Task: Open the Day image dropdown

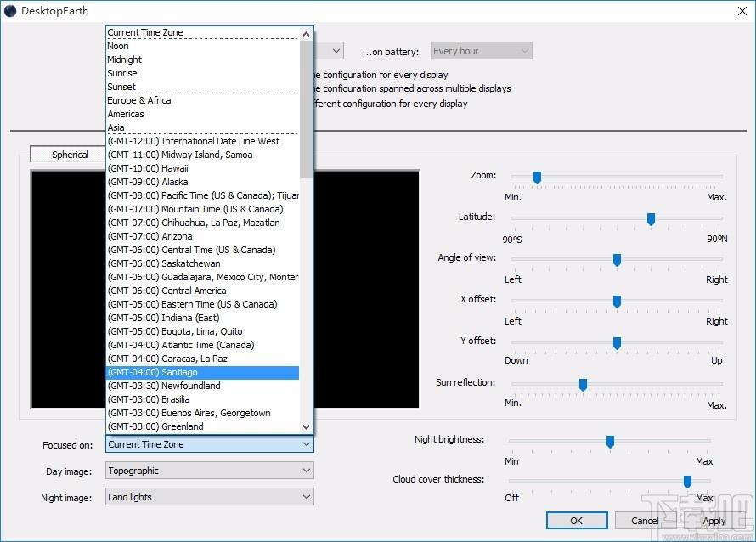Action: [210, 471]
